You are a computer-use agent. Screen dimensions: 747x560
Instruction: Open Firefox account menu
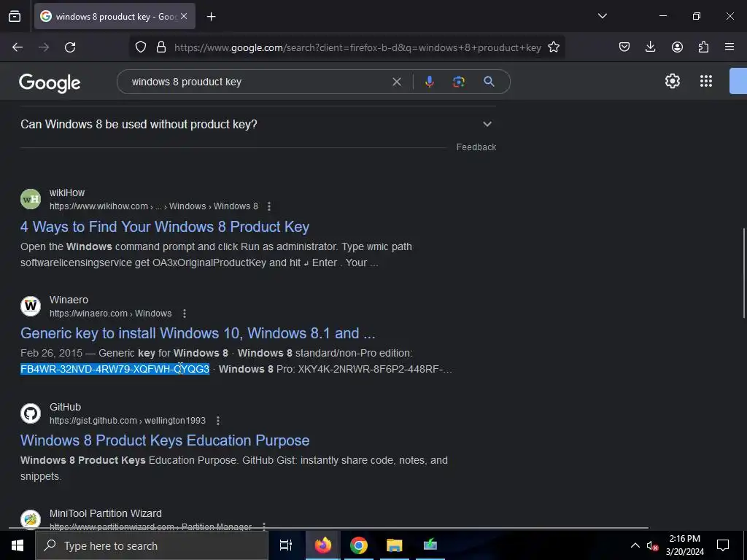[x=677, y=47]
